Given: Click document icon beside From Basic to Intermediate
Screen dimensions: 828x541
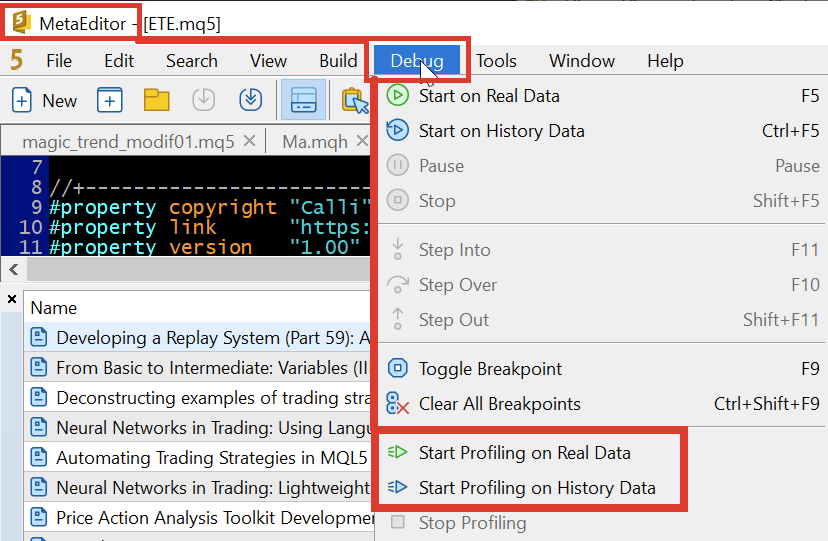Looking at the screenshot, I should (x=39, y=367).
